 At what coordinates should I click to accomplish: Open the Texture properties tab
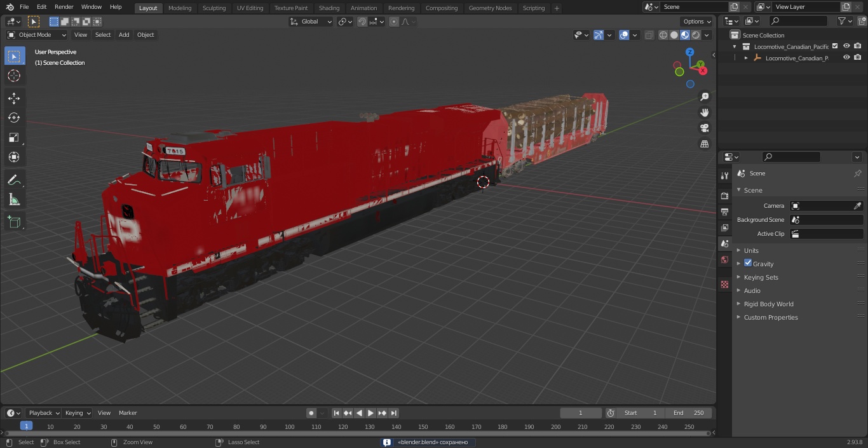tap(724, 284)
